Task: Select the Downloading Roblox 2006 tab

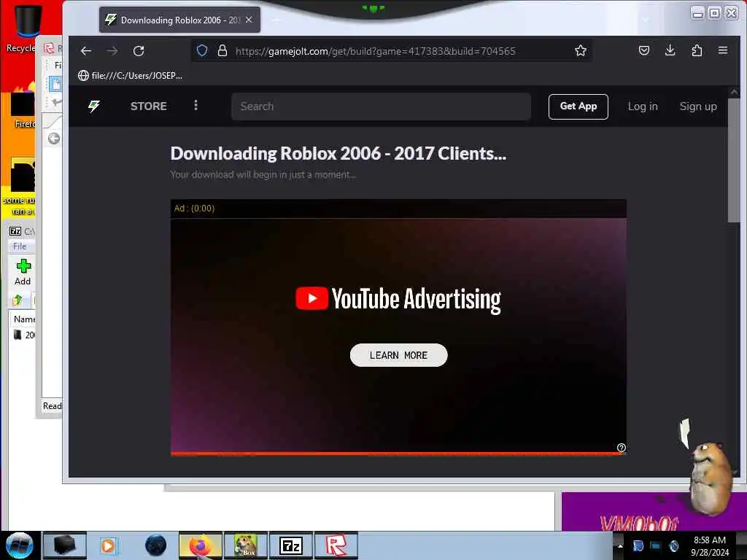Action: (x=179, y=20)
